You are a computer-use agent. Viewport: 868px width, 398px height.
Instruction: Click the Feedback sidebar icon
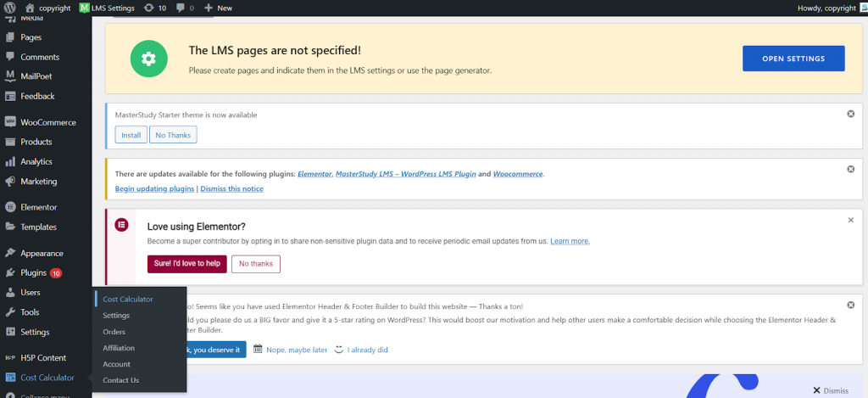coord(10,96)
